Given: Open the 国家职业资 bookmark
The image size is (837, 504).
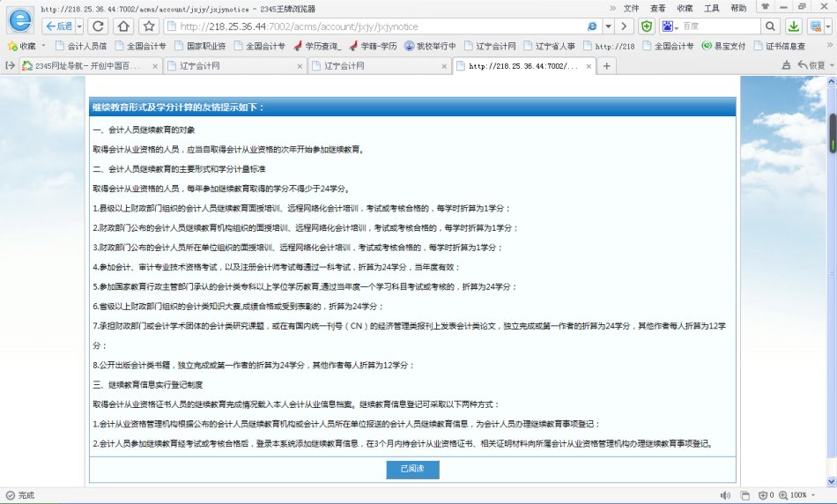Looking at the screenshot, I should coord(200,46).
